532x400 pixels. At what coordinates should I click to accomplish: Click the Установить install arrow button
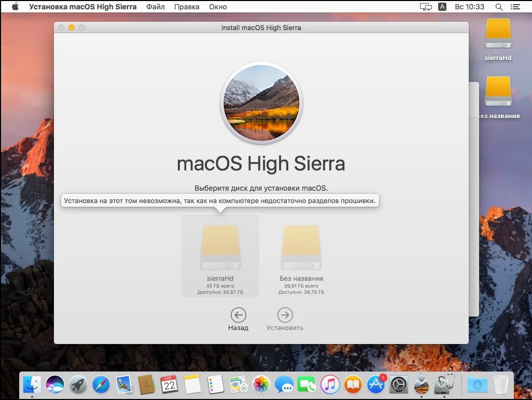pyautogui.click(x=285, y=315)
